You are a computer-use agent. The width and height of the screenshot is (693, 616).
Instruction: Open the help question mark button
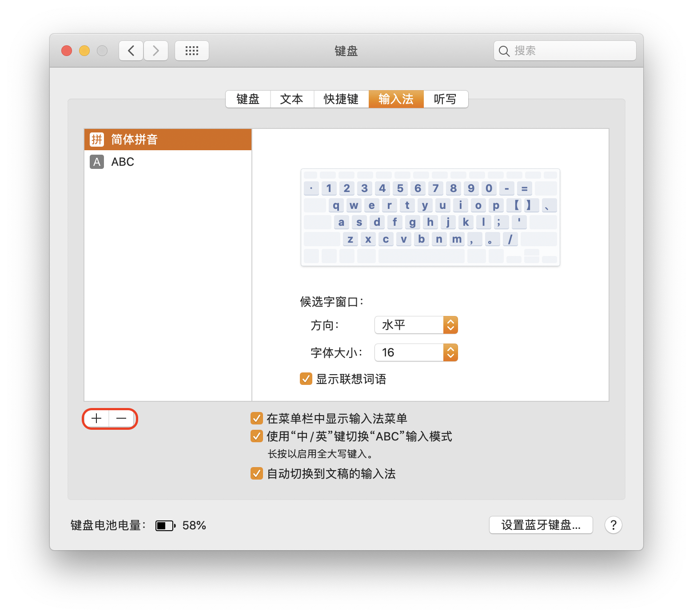pos(613,525)
